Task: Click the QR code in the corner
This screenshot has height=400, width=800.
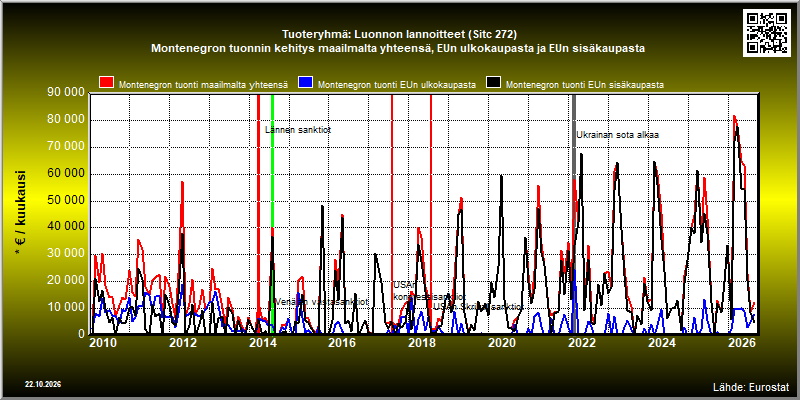Action: pyautogui.click(x=769, y=32)
